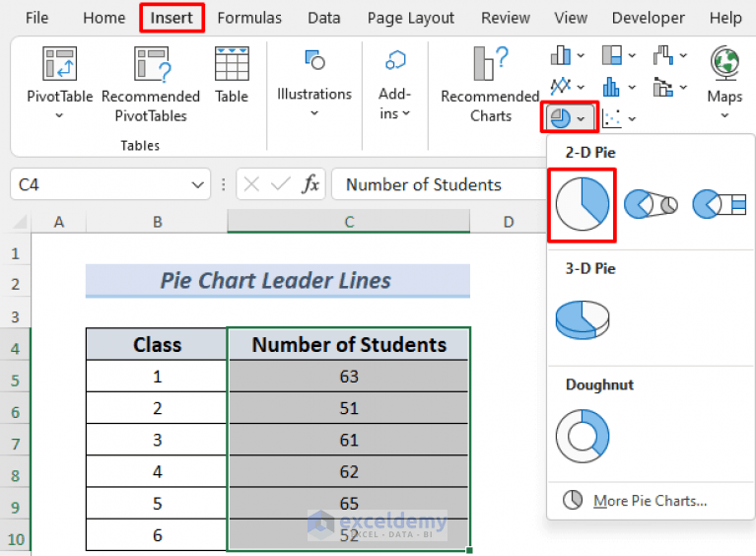This screenshot has height=556, width=756.
Task: Select the Class header cell
Action: pos(157,344)
